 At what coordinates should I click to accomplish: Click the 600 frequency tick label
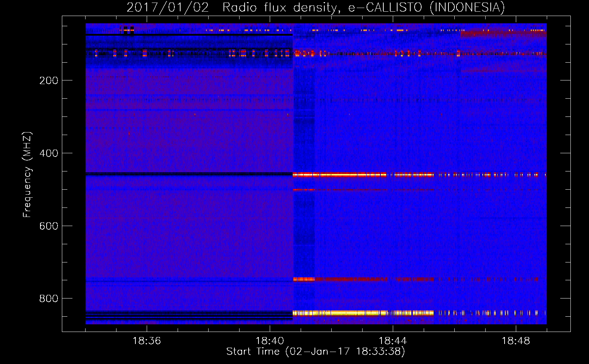click(49, 226)
